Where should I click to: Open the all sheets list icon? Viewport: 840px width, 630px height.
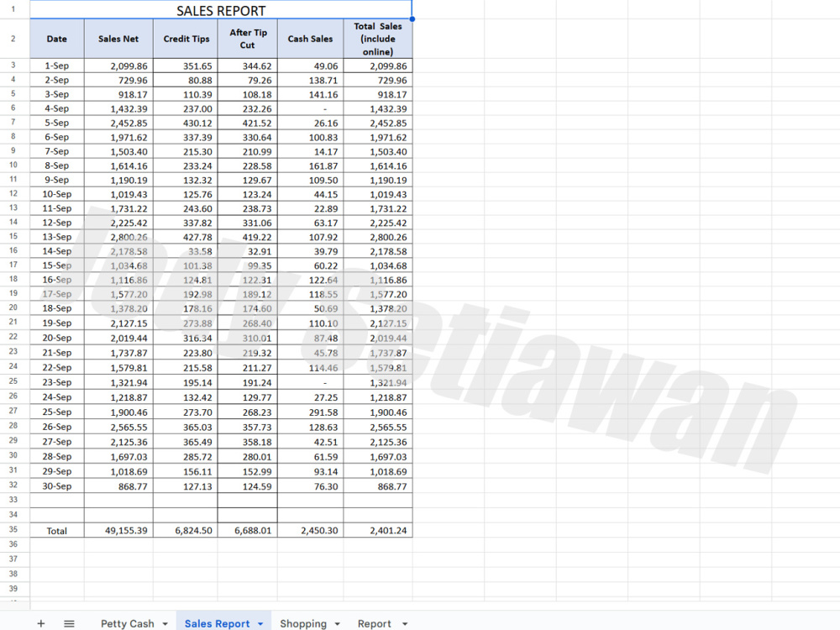coord(69,623)
